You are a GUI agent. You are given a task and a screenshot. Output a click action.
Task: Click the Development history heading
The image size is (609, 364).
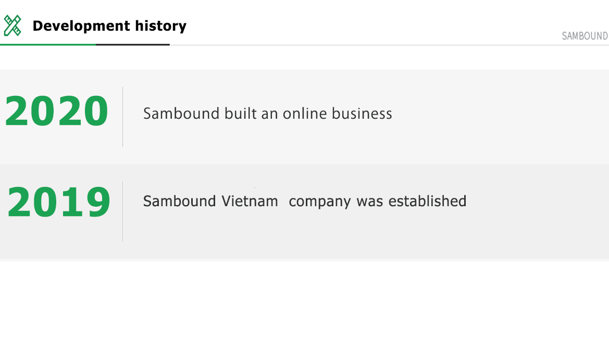(x=109, y=26)
